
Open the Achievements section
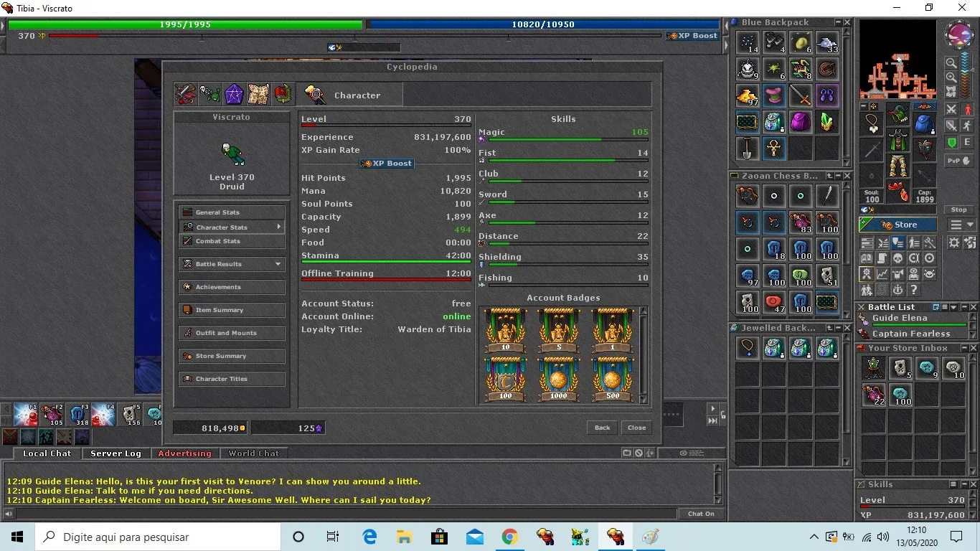pos(232,287)
